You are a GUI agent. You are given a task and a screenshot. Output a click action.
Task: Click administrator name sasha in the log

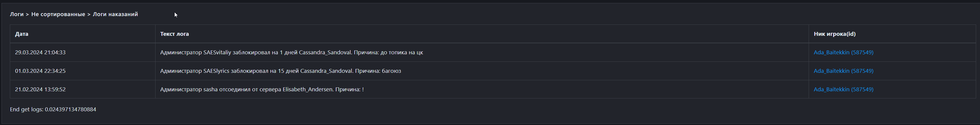point(210,90)
